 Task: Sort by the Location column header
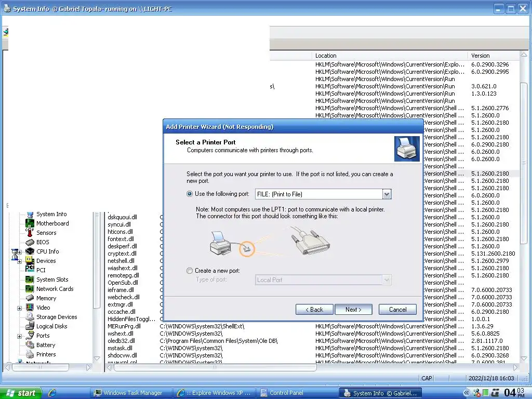390,56
